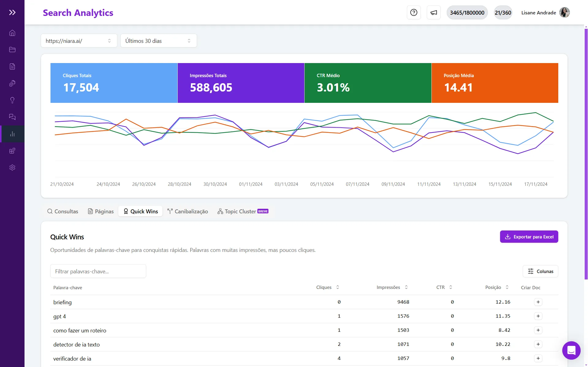
Task: Click the verificador de ia keyword
Action: pyautogui.click(x=72, y=358)
